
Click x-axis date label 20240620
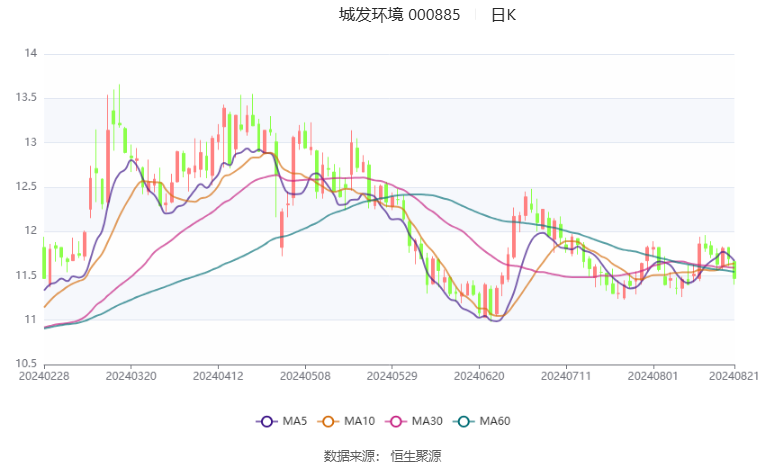(x=479, y=376)
